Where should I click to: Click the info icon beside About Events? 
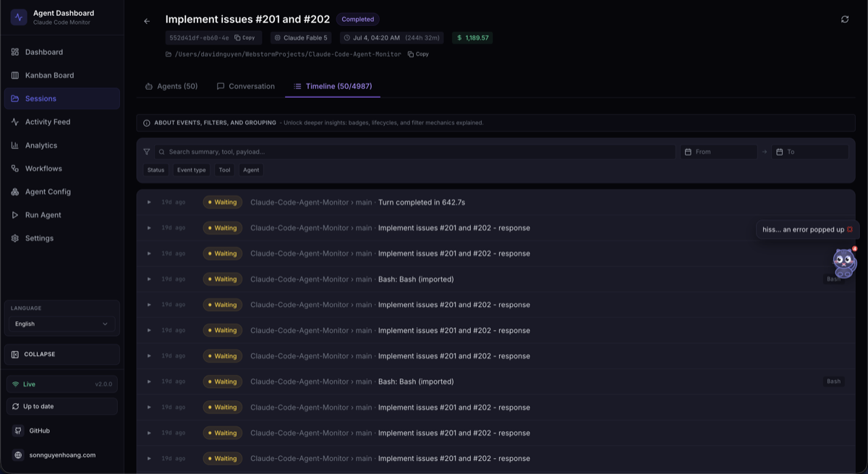(147, 123)
